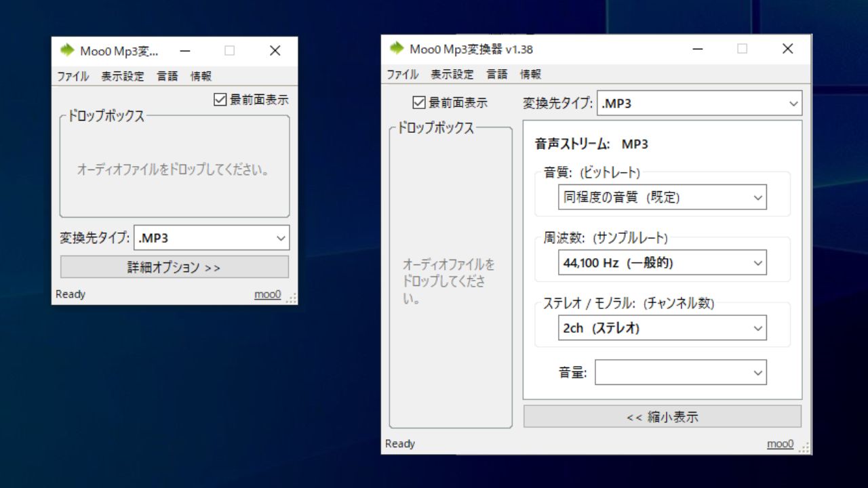The image size is (868, 488).
Task: Click the Ready status in large window
Action: (x=400, y=444)
